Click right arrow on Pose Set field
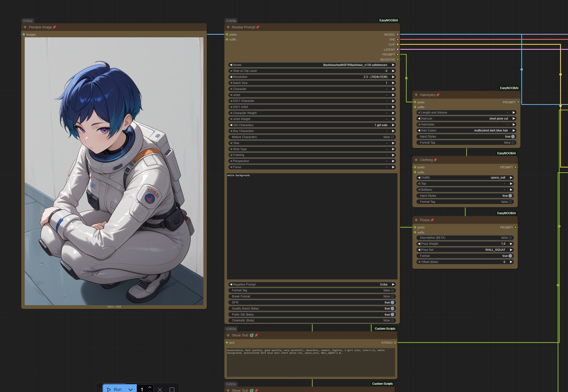The image size is (568, 392). pos(511,250)
